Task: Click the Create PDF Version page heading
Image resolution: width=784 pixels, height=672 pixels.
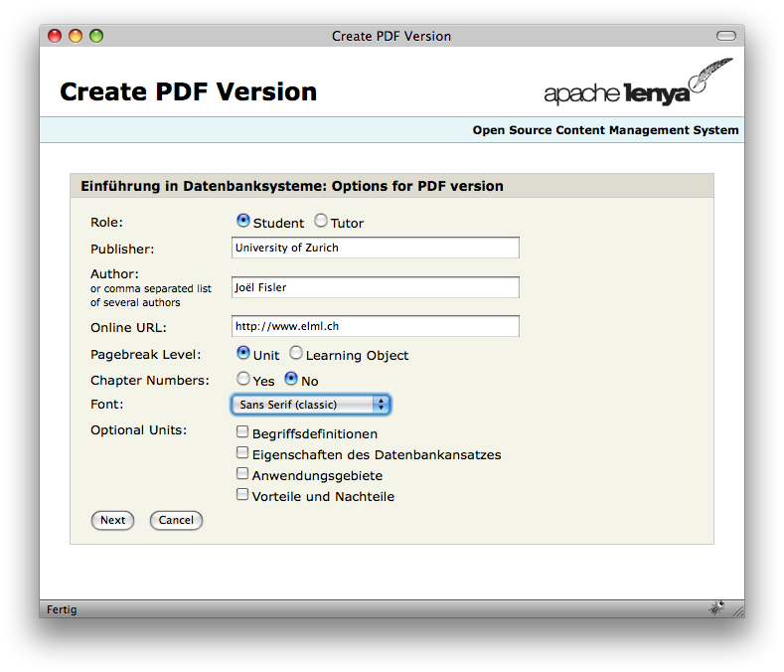Action: coord(189,92)
